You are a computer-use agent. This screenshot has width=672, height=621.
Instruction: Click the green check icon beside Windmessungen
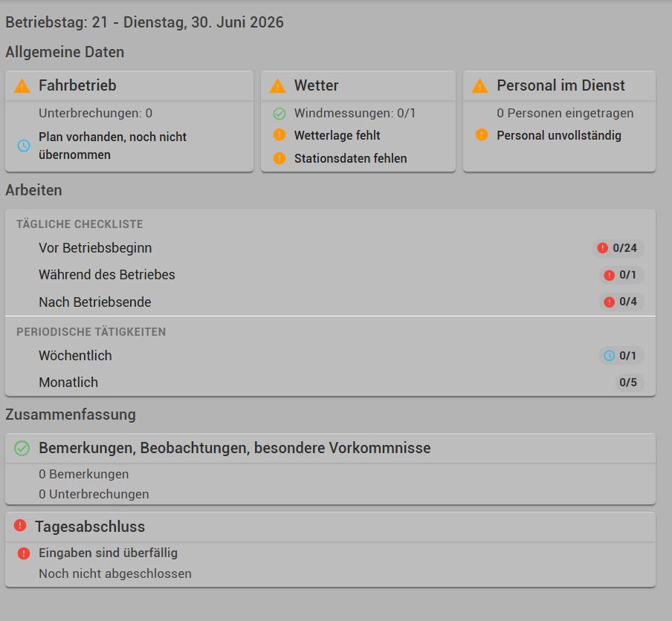[x=280, y=114]
